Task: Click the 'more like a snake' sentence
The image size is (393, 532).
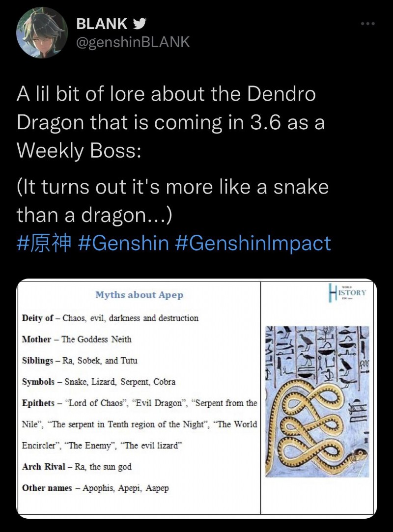Action: pyautogui.click(x=172, y=200)
